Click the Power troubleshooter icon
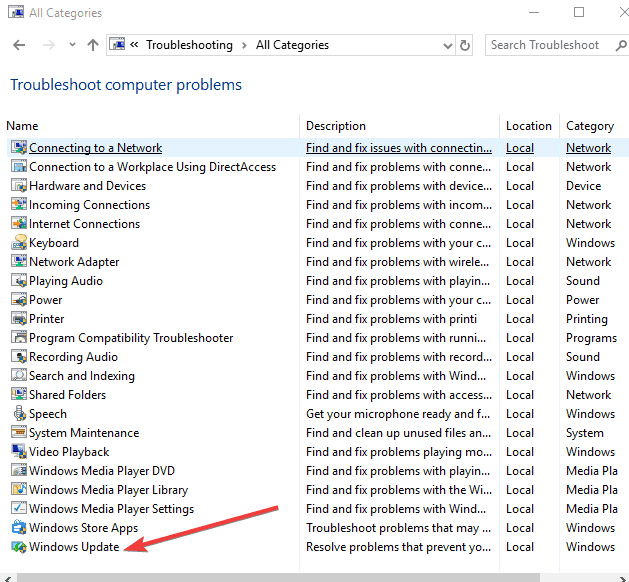 pyautogui.click(x=19, y=300)
